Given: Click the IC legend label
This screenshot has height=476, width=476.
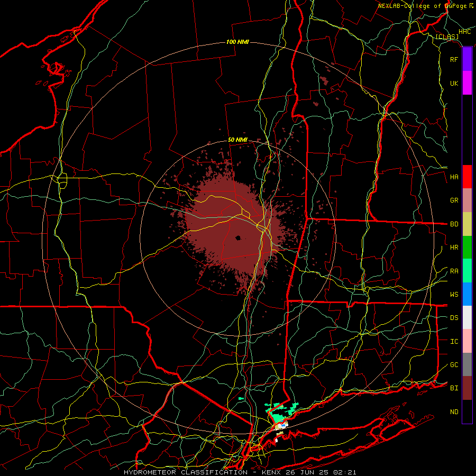Looking at the screenshot, I should pyautogui.click(x=454, y=342).
